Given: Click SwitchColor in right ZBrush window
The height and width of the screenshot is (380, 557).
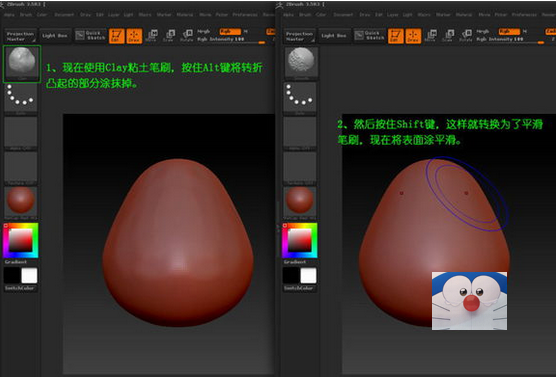Looking at the screenshot, I should click(299, 288).
